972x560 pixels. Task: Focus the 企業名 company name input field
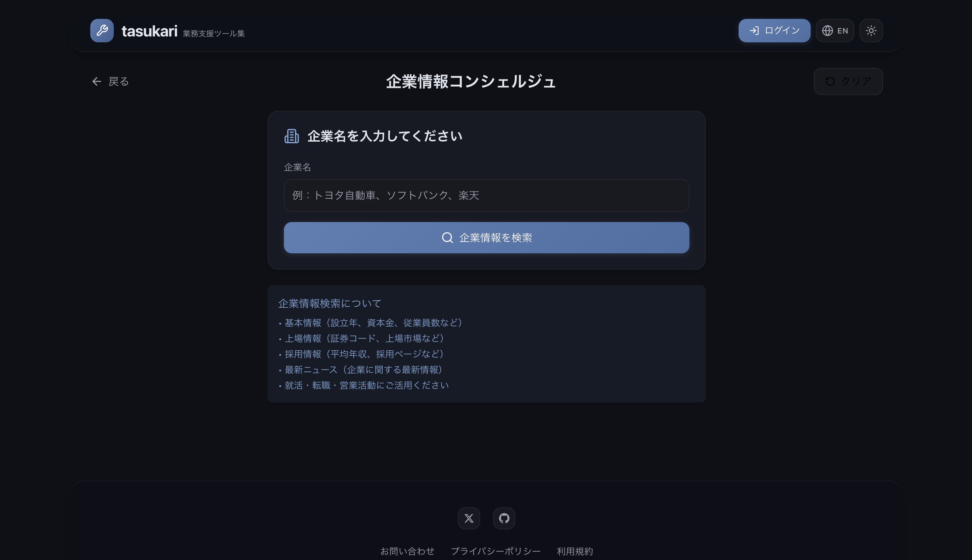click(486, 195)
